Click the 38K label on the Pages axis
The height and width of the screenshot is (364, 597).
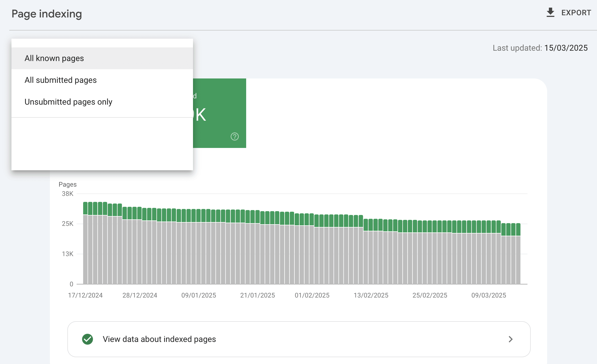click(x=67, y=194)
